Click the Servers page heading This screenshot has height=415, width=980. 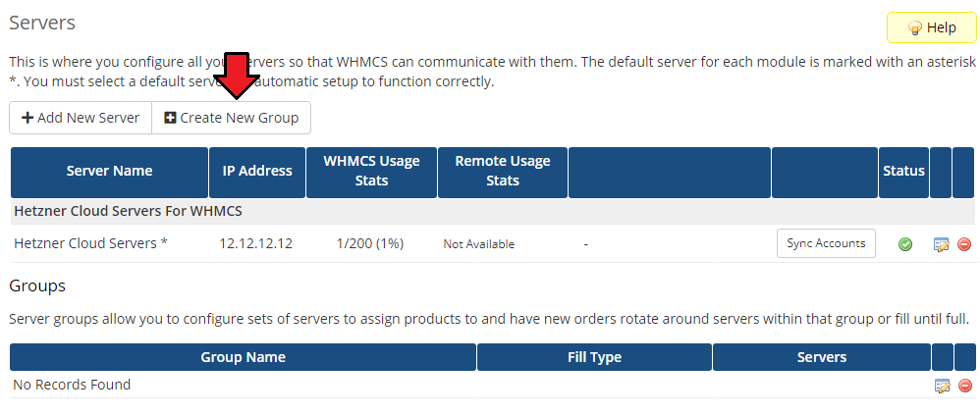(42, 24)
